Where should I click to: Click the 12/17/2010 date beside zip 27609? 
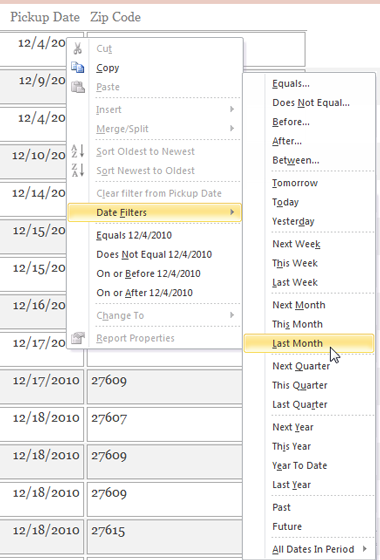46,380
